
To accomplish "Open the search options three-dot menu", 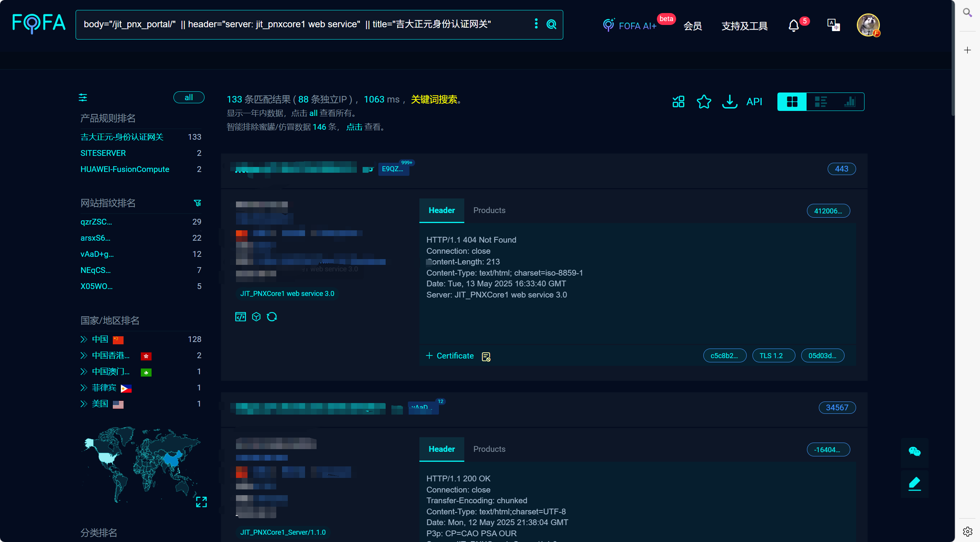I will pos(536,24).
